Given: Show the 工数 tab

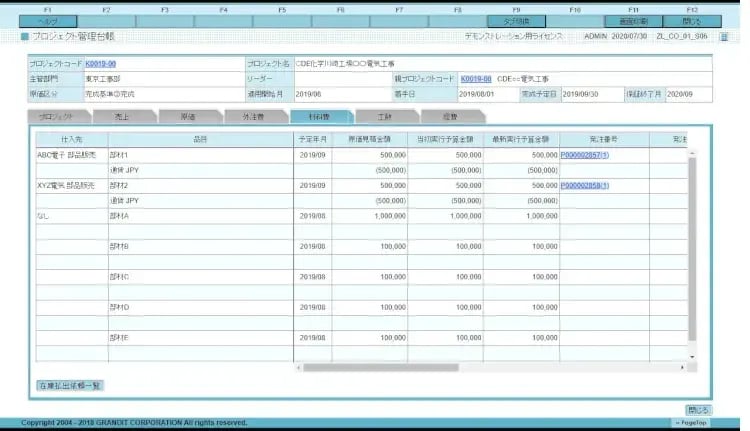Looking at the screenshot, I should click(386, 117).
